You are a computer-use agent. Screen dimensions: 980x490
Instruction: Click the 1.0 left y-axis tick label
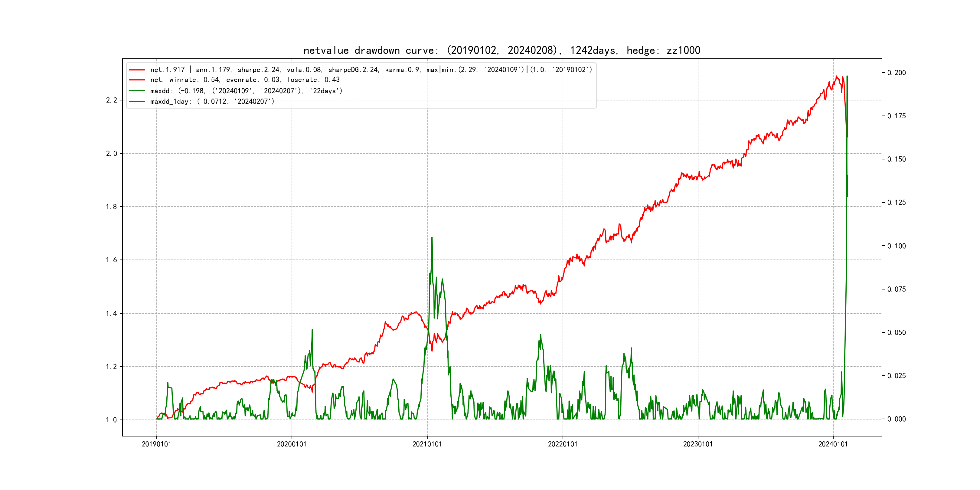112,420
